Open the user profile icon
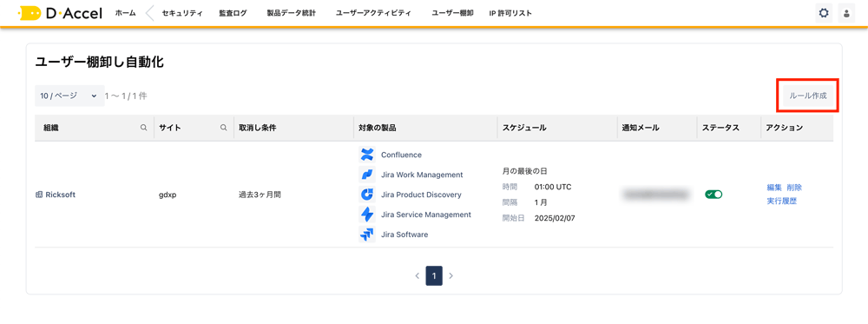Screen dimensions: 868x324 coord(846,13)
